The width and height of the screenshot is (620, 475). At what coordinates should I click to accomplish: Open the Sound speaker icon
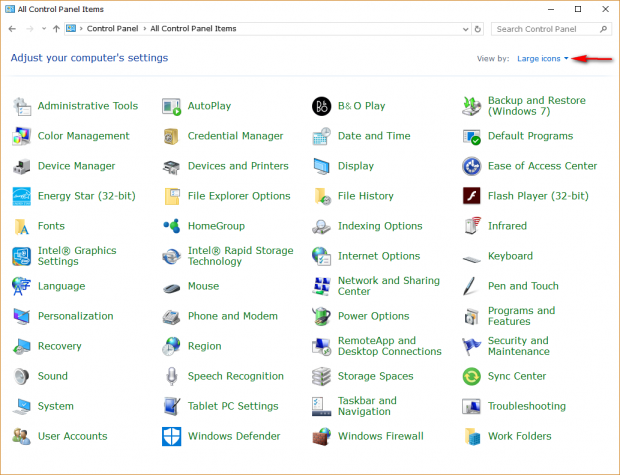point(22,377)
